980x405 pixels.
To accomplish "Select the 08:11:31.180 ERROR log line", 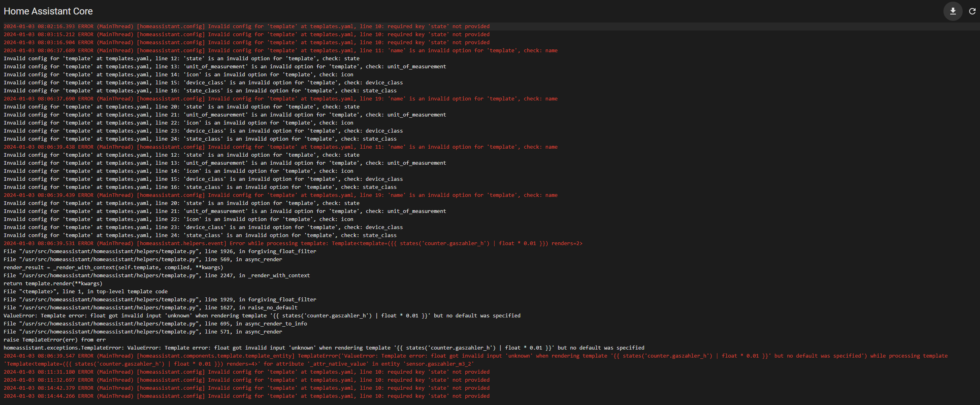I will [247, 372].
